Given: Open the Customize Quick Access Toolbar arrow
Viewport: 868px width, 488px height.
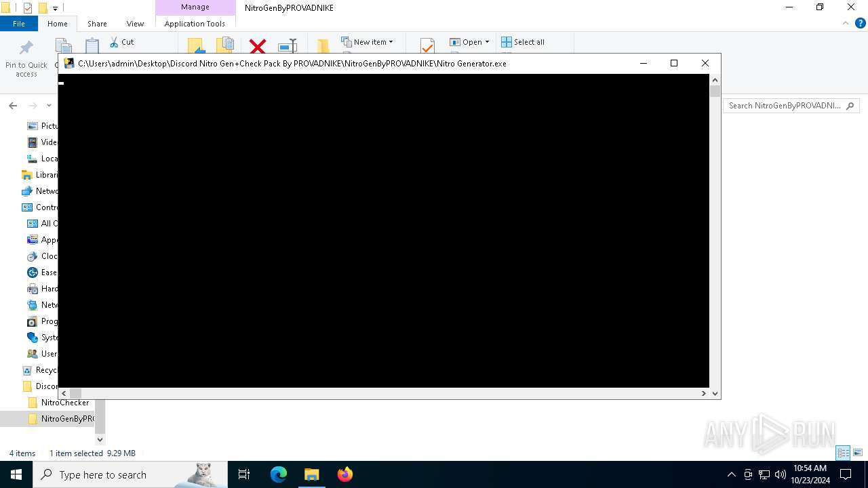Looking at the screenshot, I should pyautogui.click(x=56, y=8).
